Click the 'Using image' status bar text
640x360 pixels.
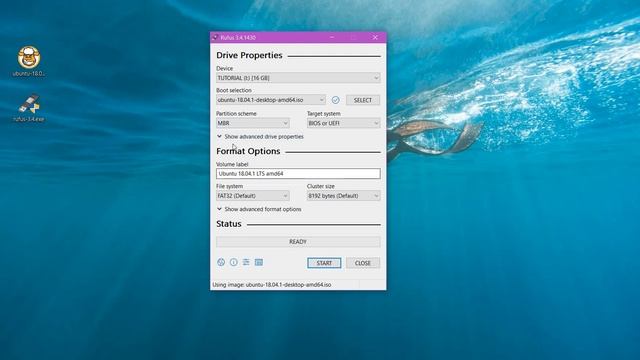(x=272, y=284)
